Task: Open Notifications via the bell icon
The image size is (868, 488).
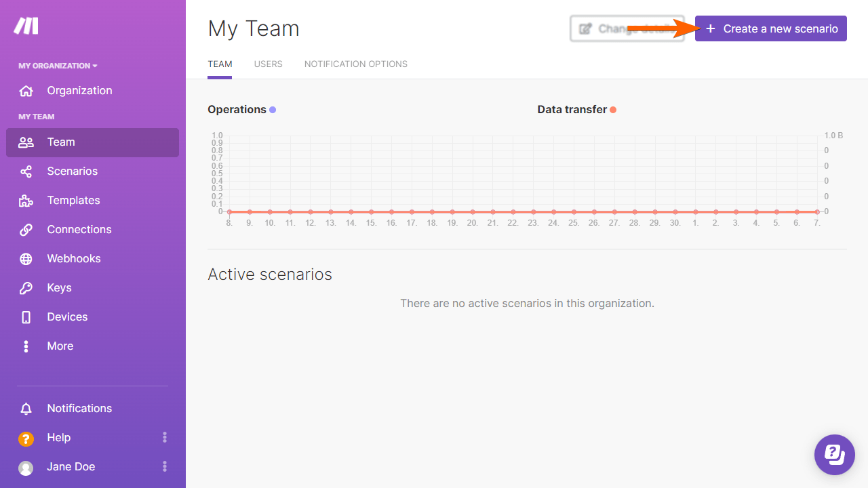Action: tap(26, 409)
